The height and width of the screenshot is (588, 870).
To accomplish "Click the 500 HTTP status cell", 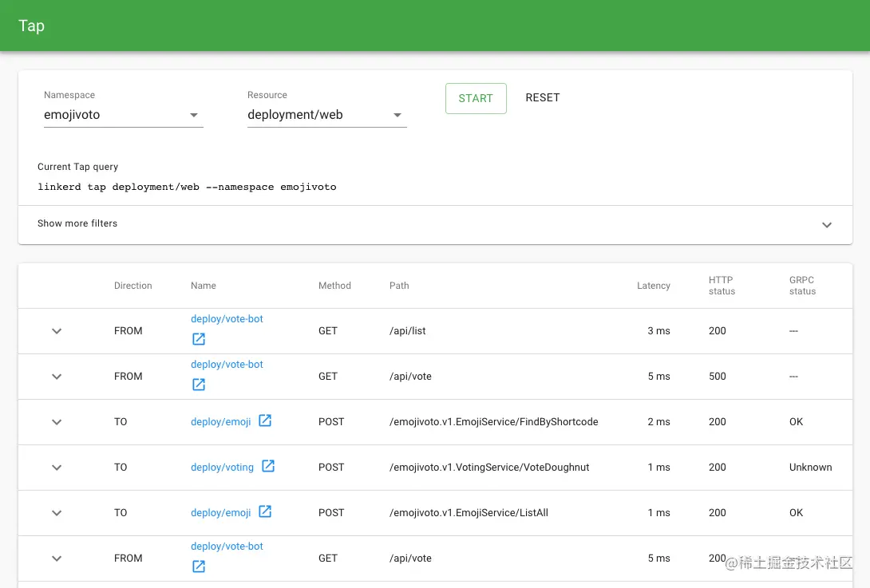I will [718, 377].
